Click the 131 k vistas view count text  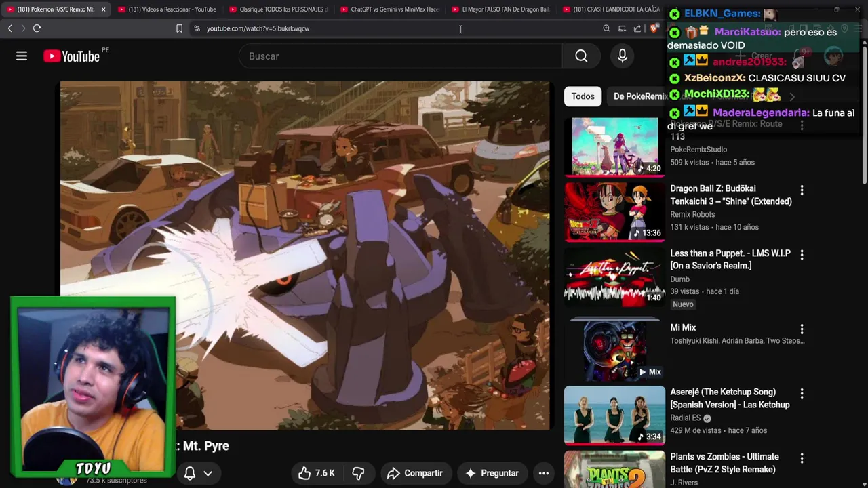(x=690, y=227)
